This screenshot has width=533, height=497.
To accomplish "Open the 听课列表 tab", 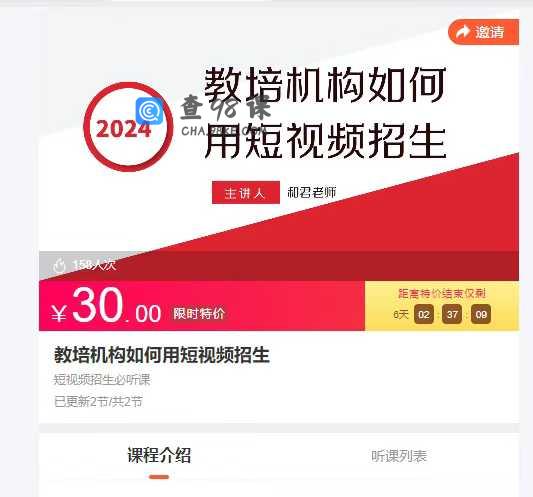I will coord(399,456).
